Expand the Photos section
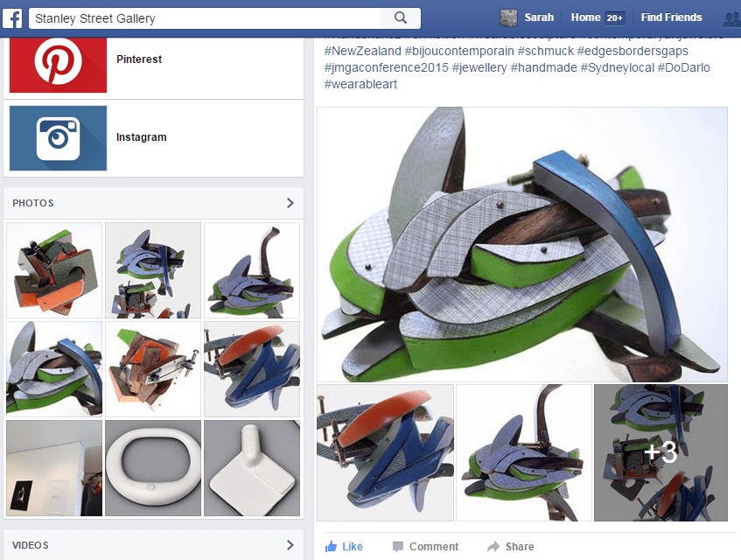 [x=290, y=202]
